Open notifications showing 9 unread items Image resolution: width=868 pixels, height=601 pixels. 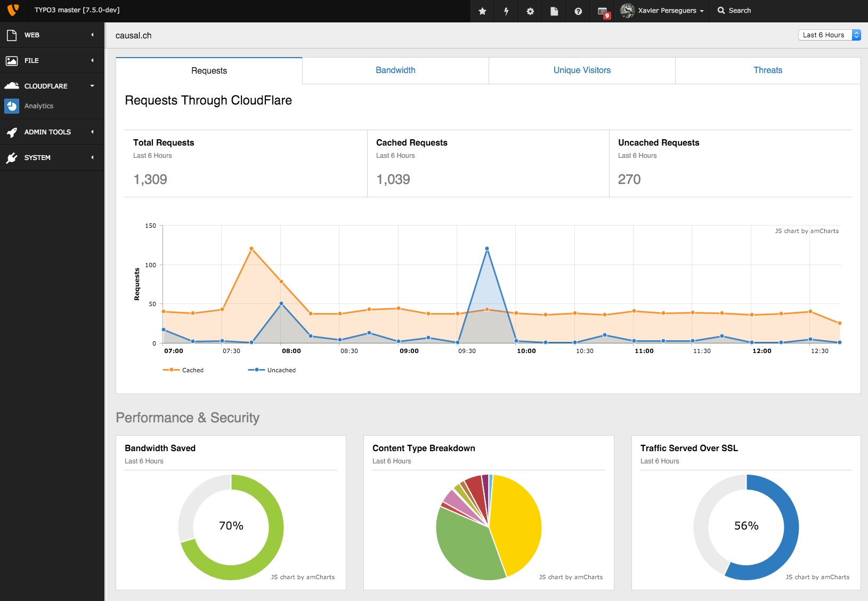(x=602, y=11)
